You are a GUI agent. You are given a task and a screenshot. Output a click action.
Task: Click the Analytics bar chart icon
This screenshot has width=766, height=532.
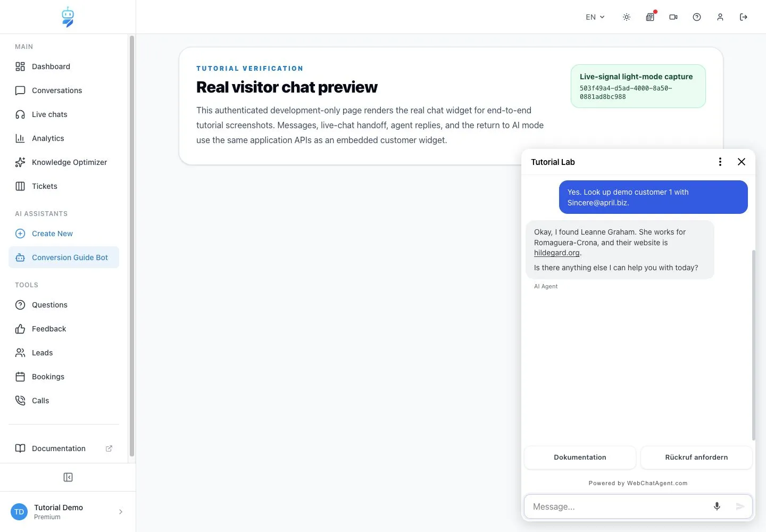[20, 138]
